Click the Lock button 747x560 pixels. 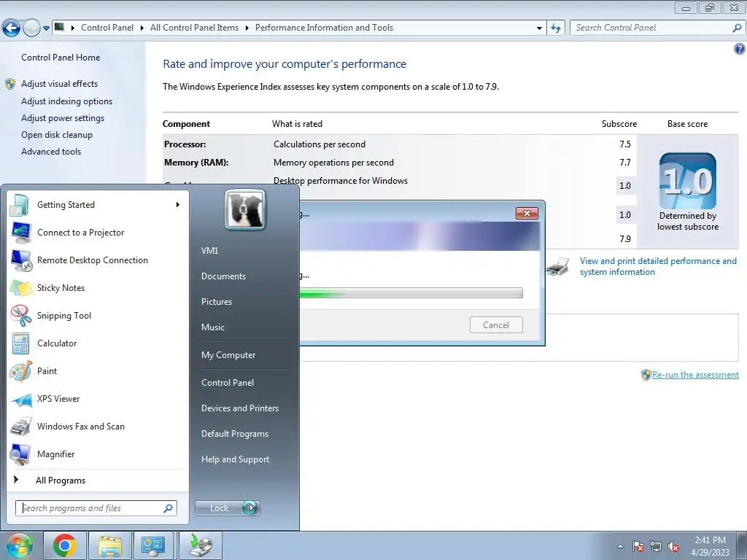click(x=219, y=508)
